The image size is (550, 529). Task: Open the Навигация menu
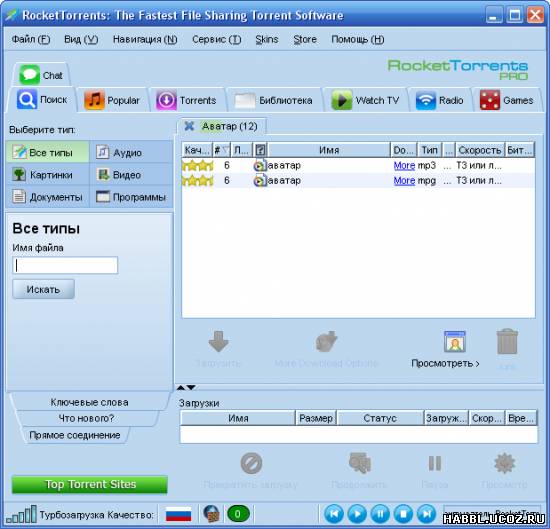145,39
